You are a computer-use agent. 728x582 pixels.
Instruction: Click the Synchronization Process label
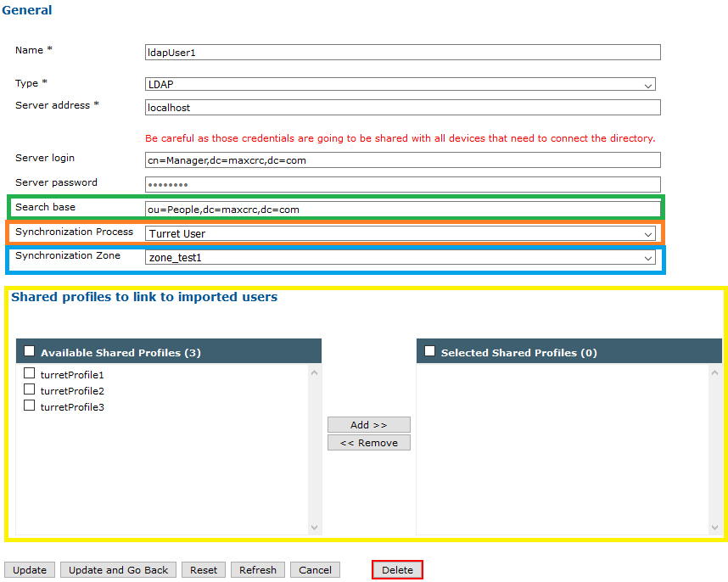pyautogui.click(x=75, y=232)
